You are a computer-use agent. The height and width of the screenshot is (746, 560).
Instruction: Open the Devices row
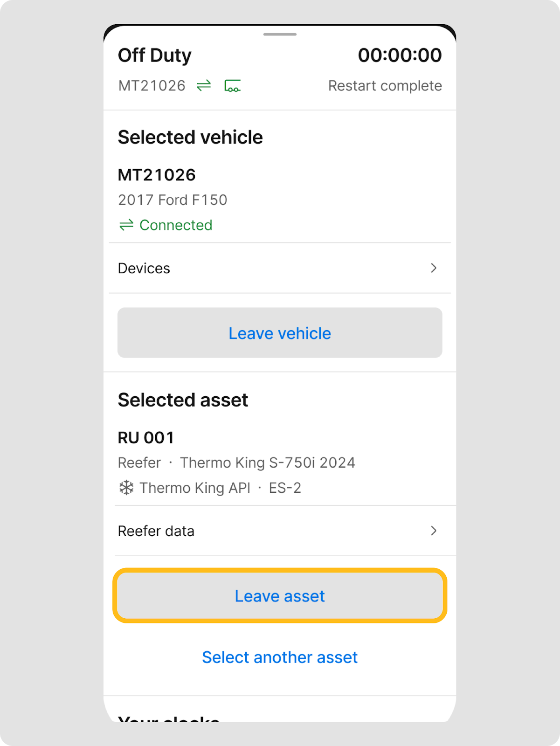tap(145, 269)
